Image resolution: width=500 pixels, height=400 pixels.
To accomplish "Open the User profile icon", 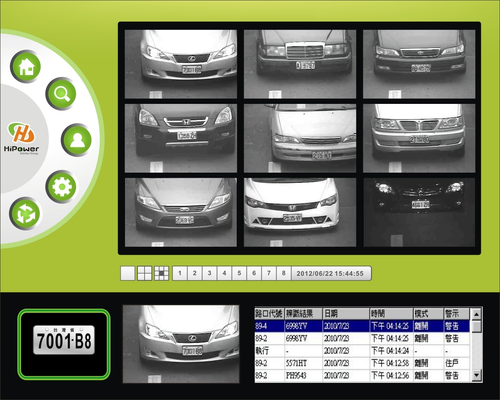I will (77, 140).
